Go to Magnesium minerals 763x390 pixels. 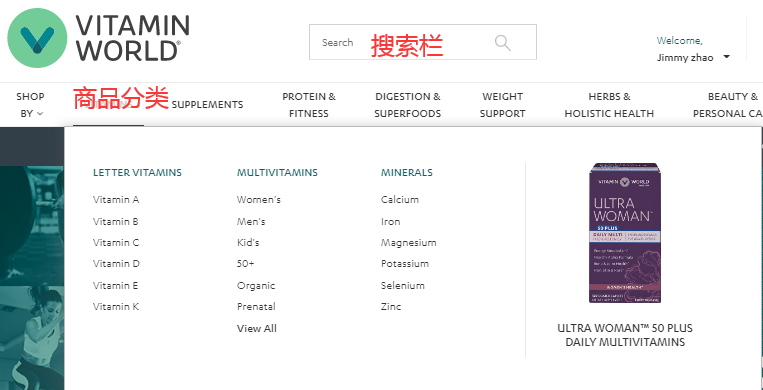(x=409, y=243)
